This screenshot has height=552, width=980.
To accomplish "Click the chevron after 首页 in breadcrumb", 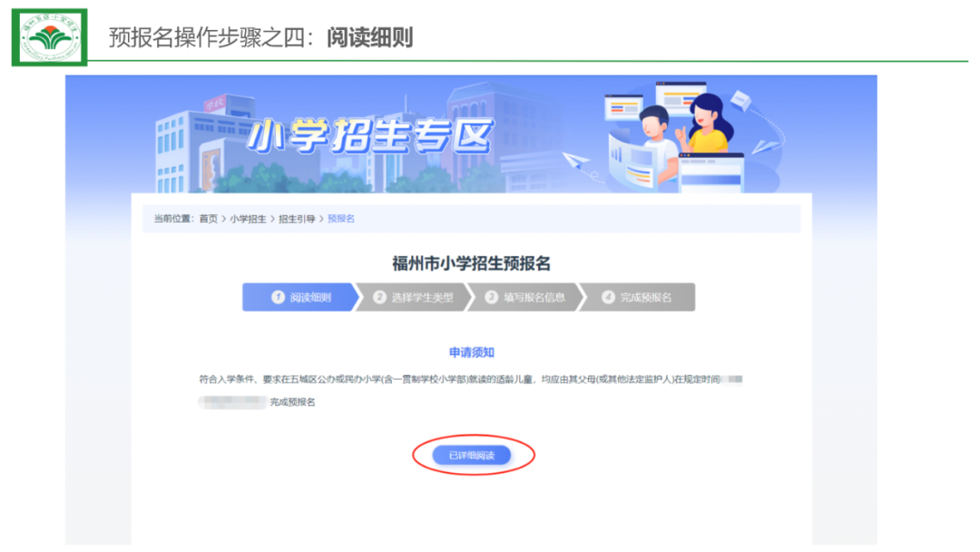I will click(x=224, y=219).
